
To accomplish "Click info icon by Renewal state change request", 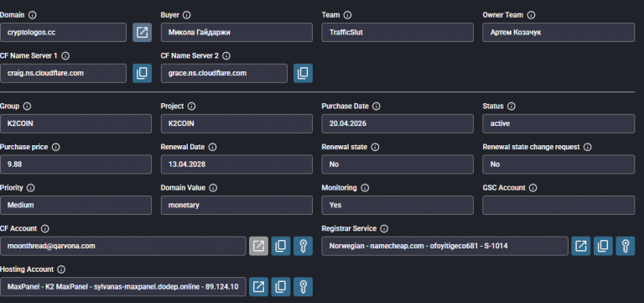I will pos(588,147).
